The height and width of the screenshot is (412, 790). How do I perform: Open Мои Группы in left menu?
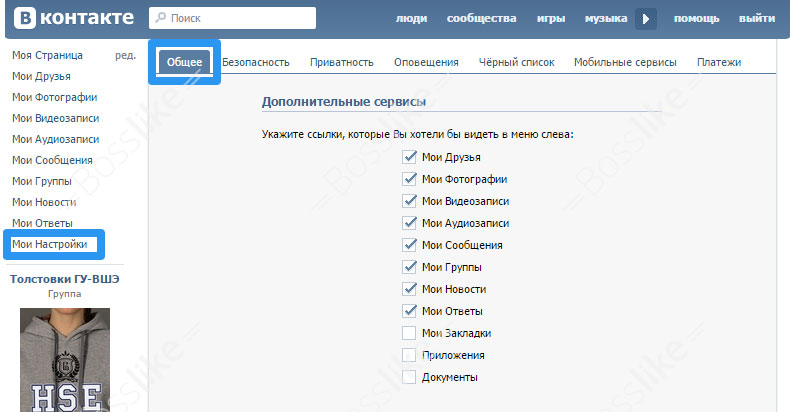[x=42, y=181]
